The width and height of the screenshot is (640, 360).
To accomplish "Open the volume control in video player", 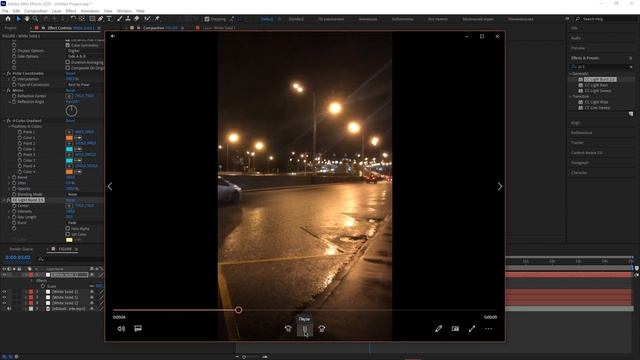I will tap(121, 329).
